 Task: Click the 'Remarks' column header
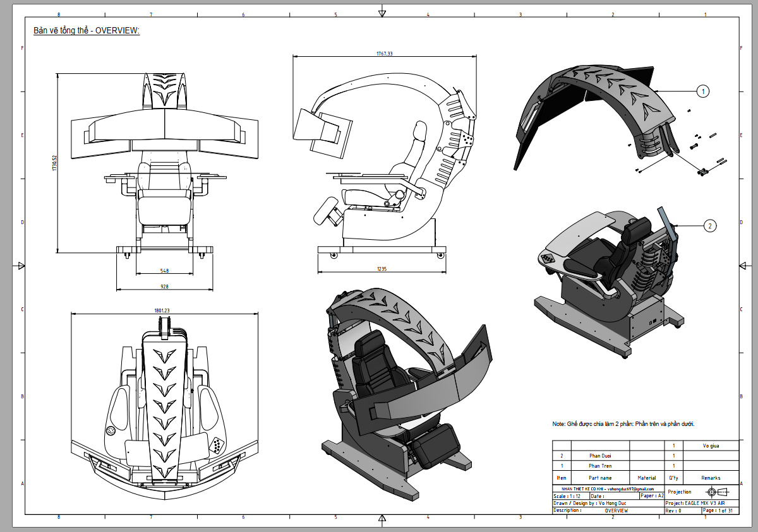(x=711, y=478)
